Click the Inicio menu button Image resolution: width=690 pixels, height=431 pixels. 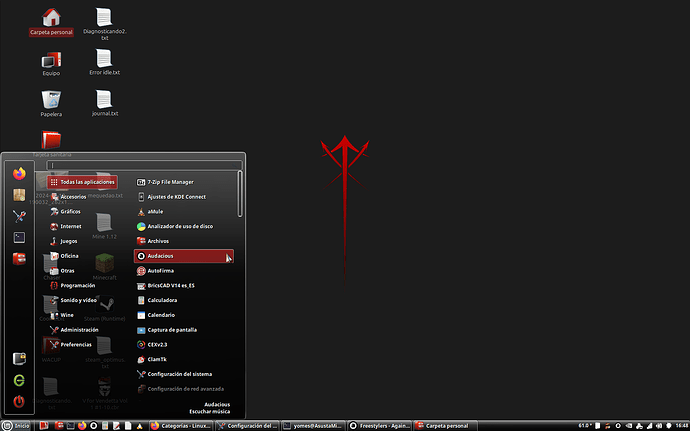pos(16,426)
